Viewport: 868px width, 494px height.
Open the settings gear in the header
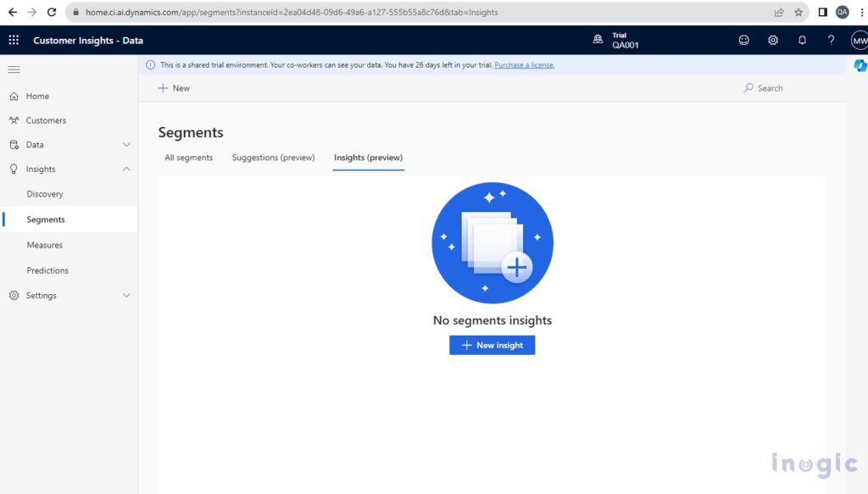point(773,40)
